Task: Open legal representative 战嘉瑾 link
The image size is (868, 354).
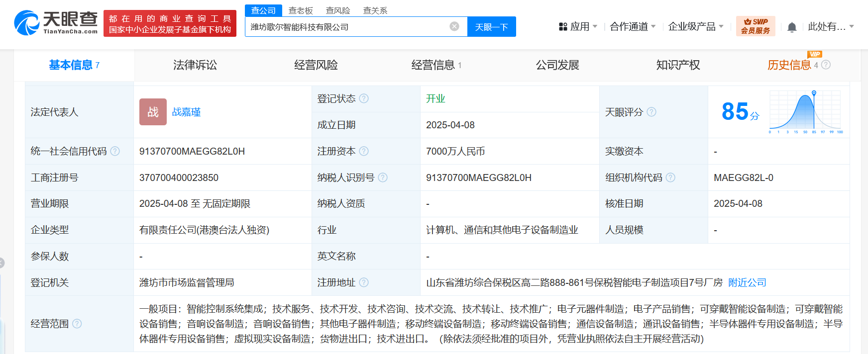Action: tap(186, 112)
